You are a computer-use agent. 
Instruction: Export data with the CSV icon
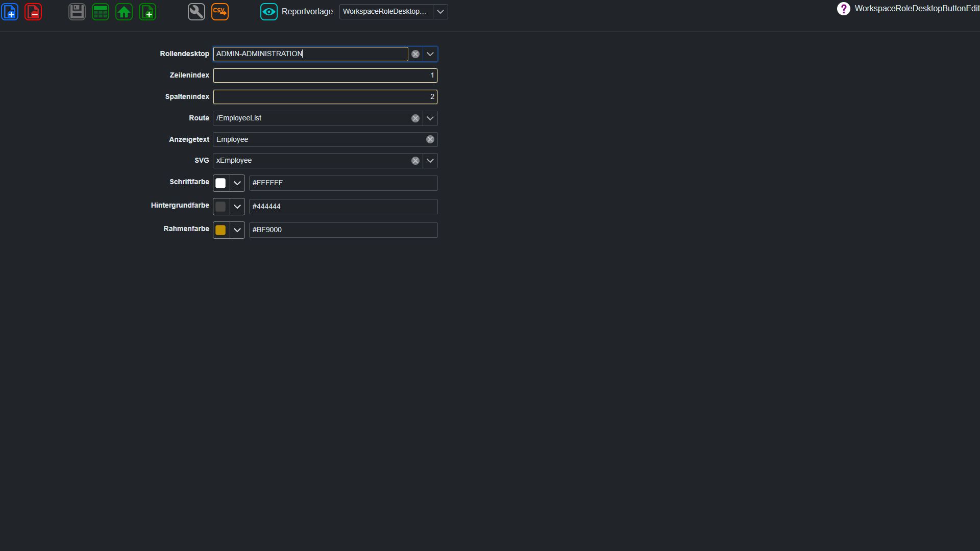[x=220, y=12]
